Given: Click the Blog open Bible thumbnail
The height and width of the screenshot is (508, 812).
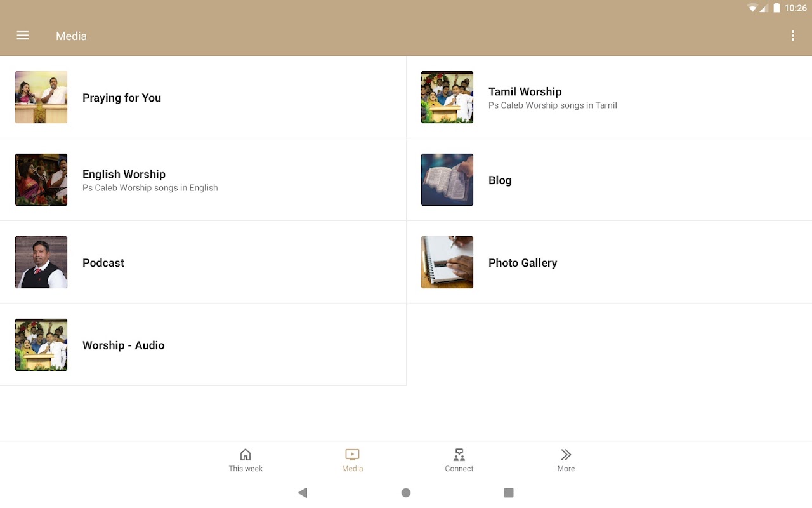Looking at the screenshot, I should [x=447, y=180].
